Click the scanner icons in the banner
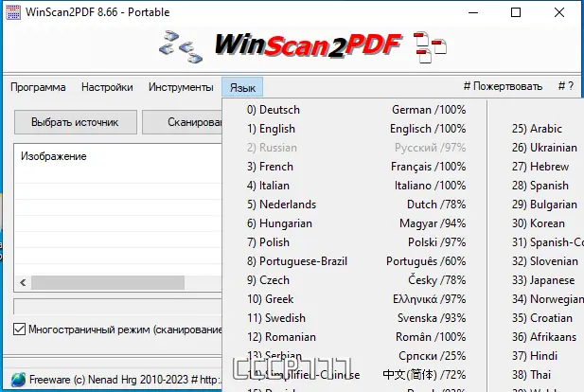Screen dimensions: 584x392 (181, 47)
